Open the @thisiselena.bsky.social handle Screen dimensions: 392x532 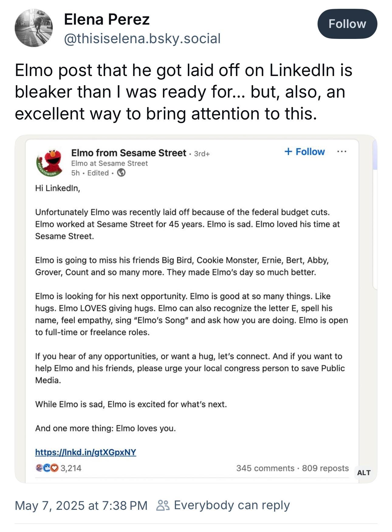pos(142,39)
